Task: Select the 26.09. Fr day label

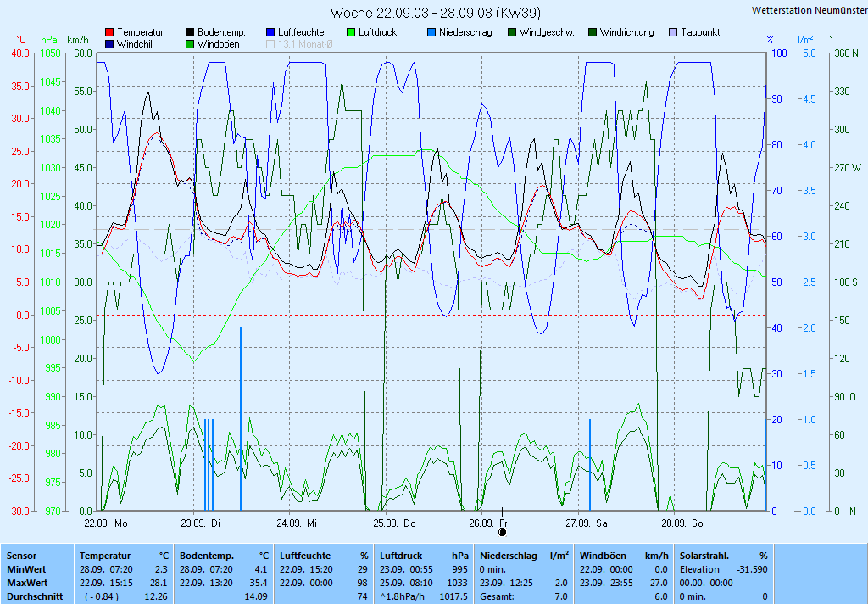Action: (x=487, y=523)
